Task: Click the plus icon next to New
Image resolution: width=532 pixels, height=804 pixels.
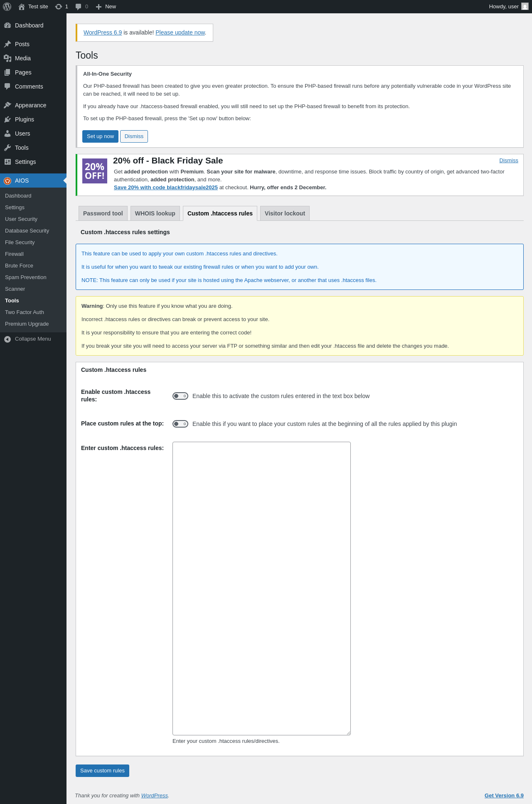Action: point(99,7)
